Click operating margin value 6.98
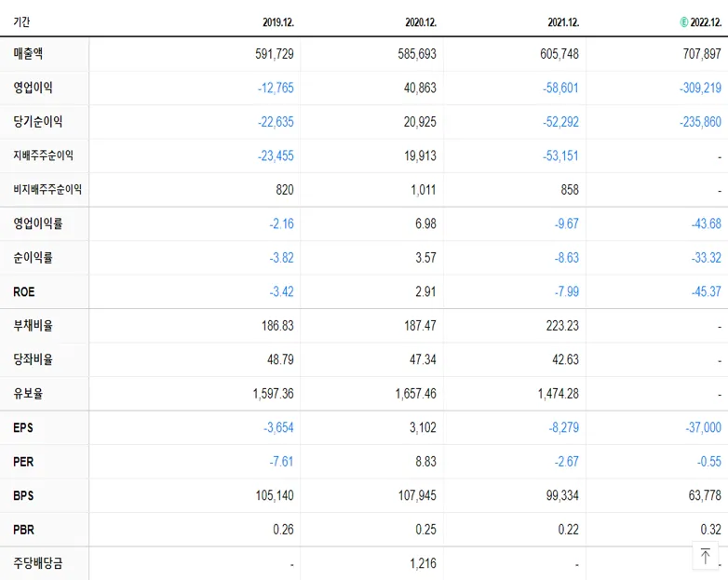 tap(425, 223)
